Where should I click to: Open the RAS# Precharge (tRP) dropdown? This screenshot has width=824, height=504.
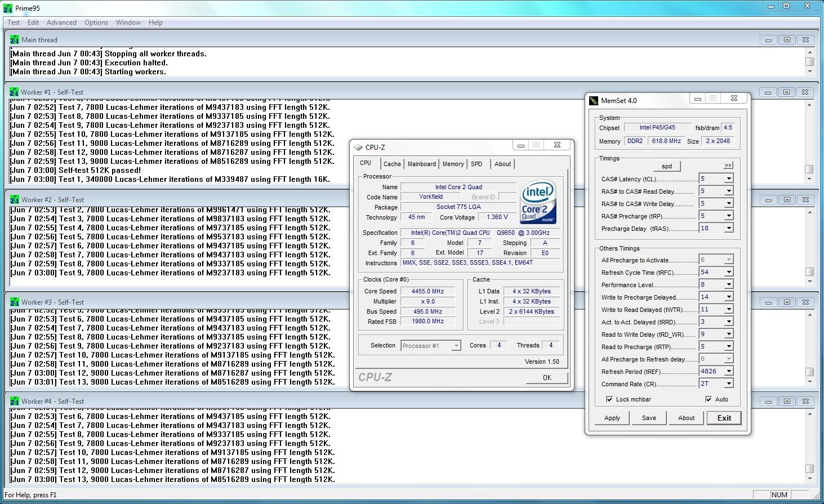(x=729, y=216)
